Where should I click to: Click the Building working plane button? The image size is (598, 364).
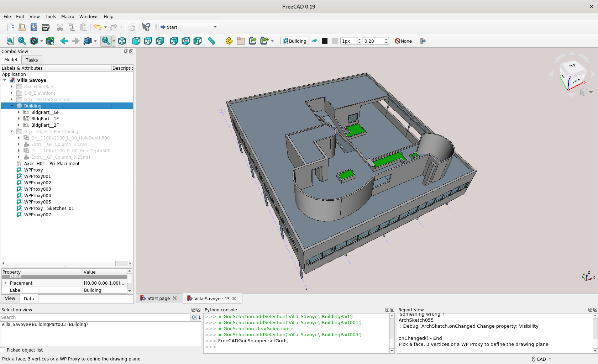pyautogui.click(x=295, y=41)
